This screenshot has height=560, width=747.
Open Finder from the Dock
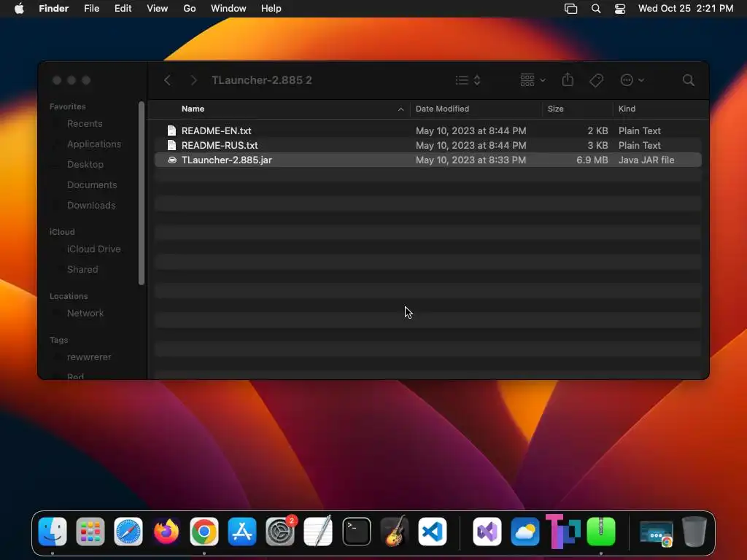click(53, 531)
